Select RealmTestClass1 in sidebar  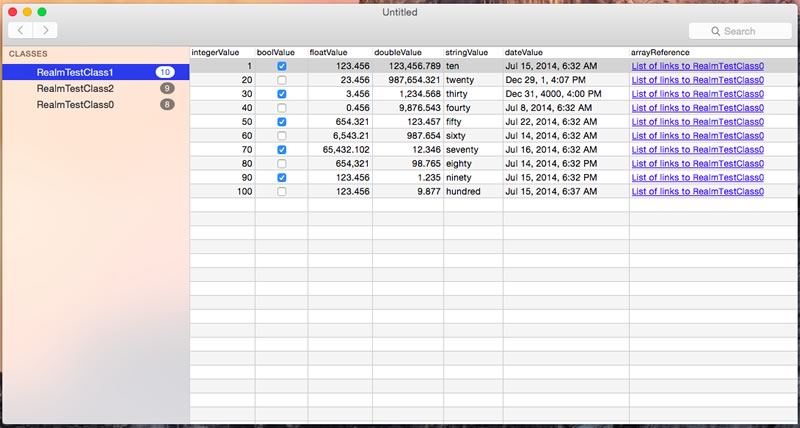click(x=76, y=72)
